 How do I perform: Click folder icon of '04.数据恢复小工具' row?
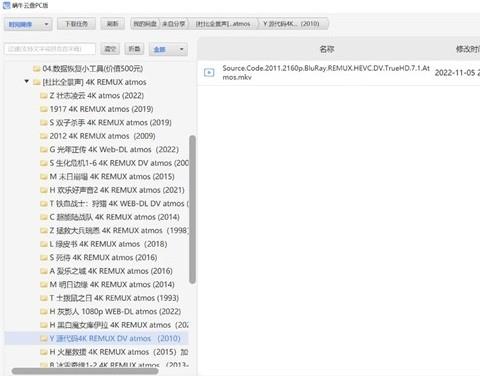[37, 69]
